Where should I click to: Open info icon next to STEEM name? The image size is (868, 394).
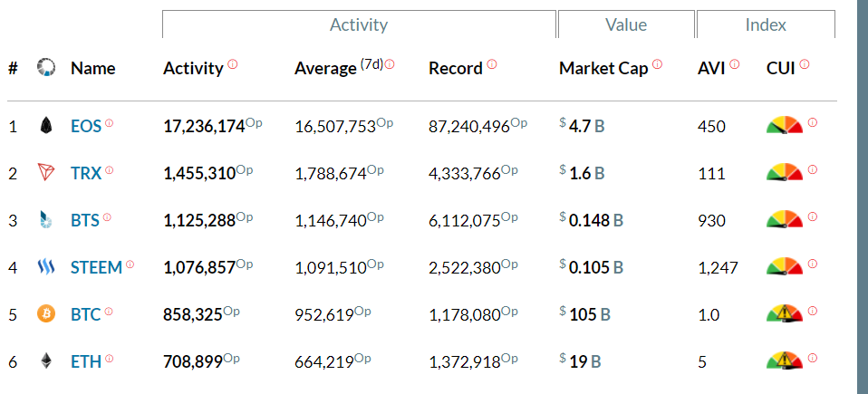pos(130,264)
